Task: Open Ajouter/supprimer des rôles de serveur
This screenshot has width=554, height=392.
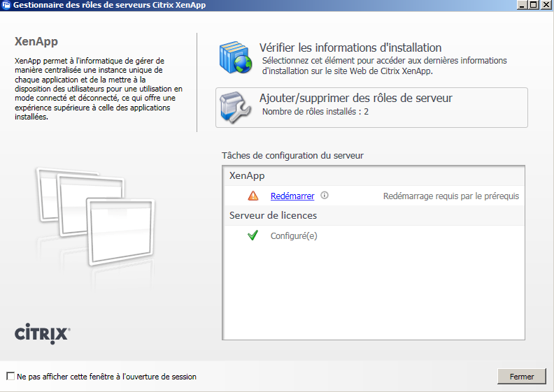Action: point(371,108)
